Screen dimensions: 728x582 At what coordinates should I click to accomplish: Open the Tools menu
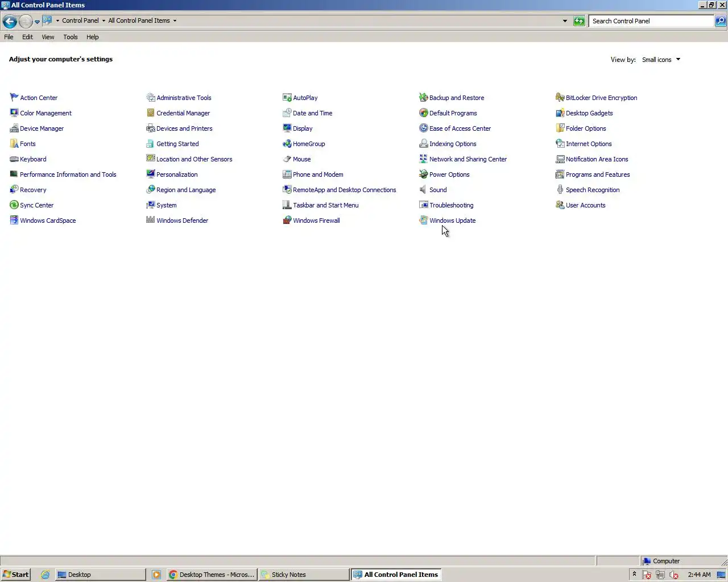[x=71, y=37]
